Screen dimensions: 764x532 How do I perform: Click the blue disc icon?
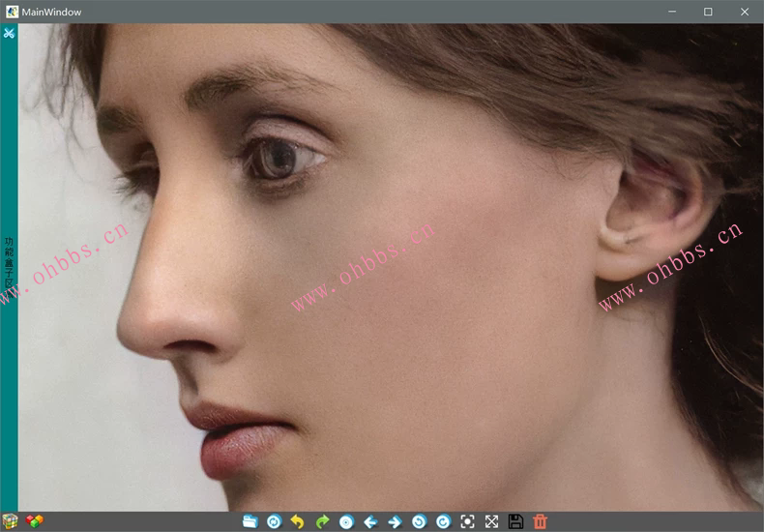click(346, 521)
